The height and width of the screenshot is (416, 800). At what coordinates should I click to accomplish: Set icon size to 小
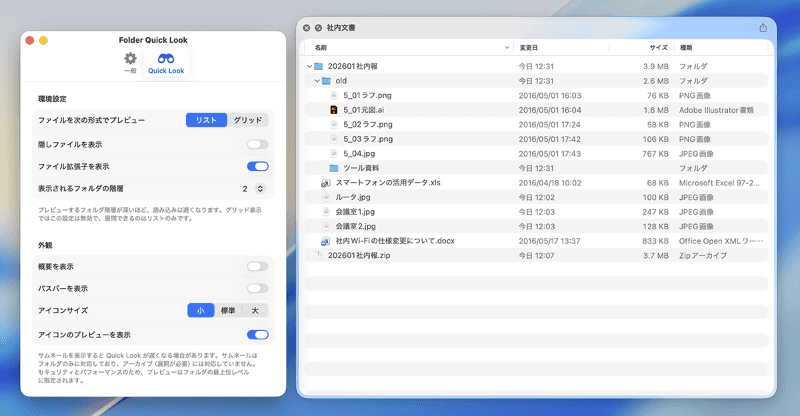point(201,310)
